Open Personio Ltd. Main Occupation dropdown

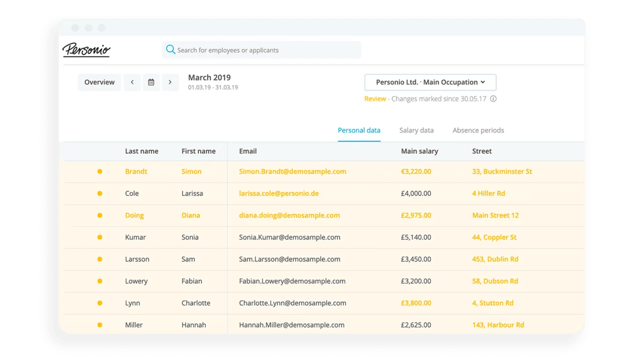(430, 82)
